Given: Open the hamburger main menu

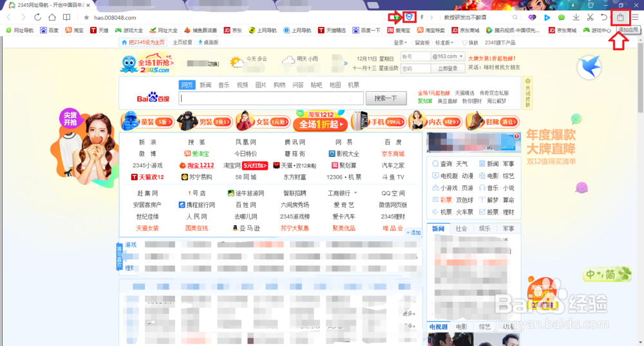Looking at the screenshot, I should (x=635, y=17).
